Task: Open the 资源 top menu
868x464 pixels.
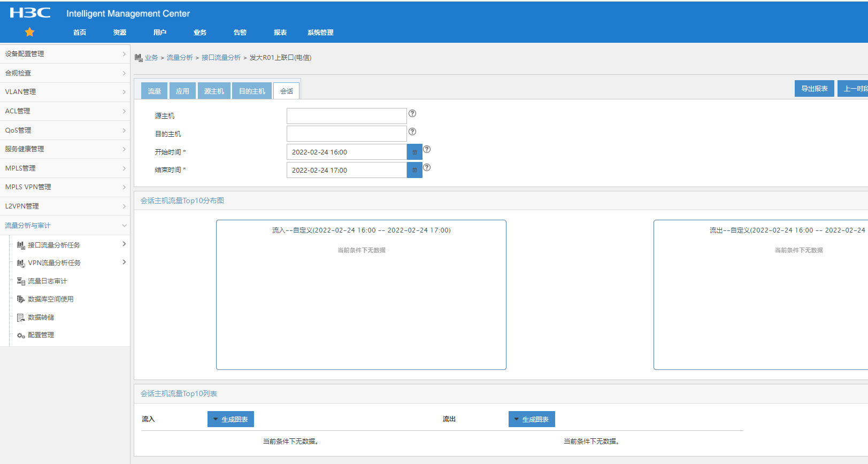Action: point(120,33)
